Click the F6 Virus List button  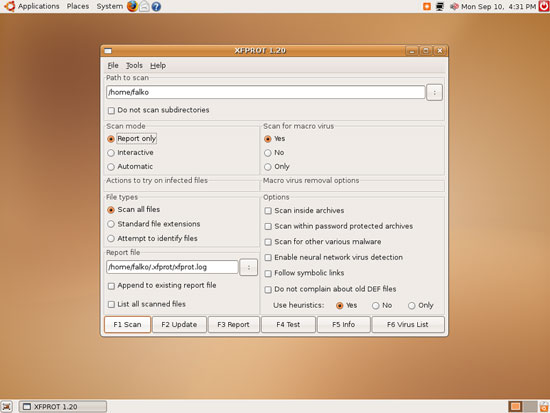click(x=408, y=325)
